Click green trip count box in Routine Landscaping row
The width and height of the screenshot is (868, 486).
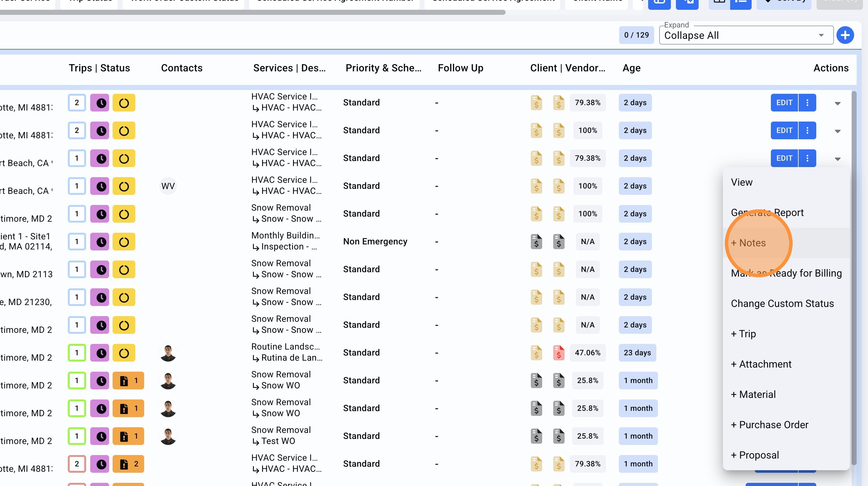tap(77, 353)
